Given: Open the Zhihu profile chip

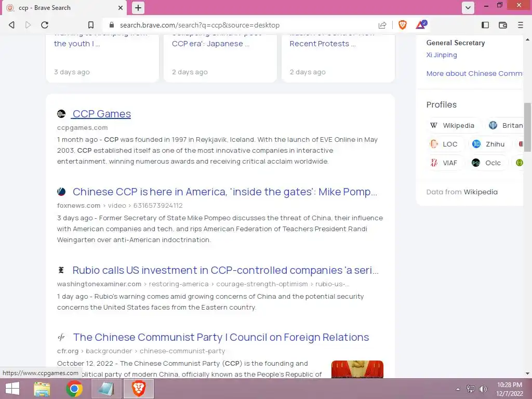Looking at the screenshot, I should coord(489,144).
